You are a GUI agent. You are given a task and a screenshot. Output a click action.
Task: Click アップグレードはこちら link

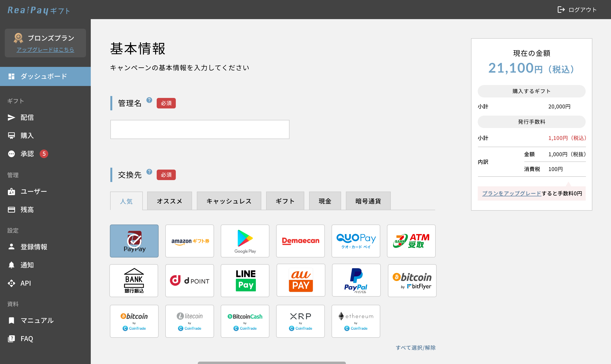(x=45, y=49)
